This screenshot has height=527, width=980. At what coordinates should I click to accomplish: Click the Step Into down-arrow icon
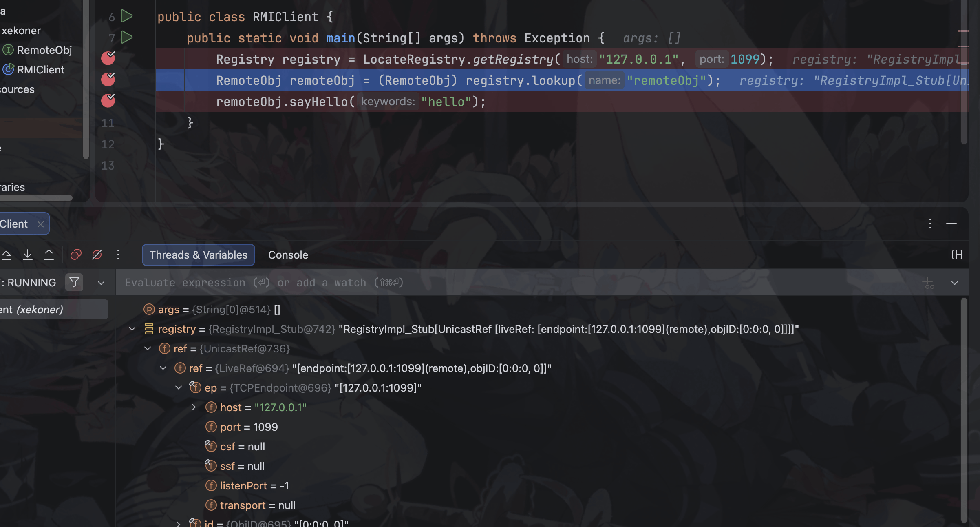tap(28, 254)
